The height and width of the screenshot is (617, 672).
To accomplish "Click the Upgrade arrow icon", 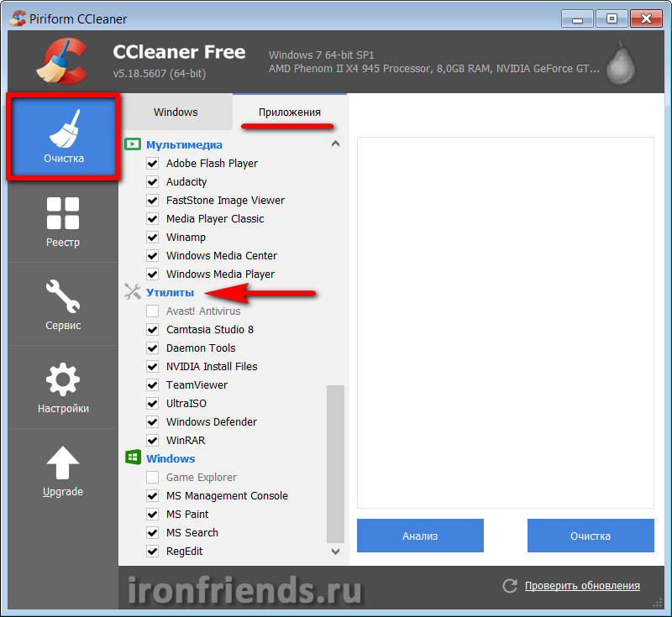I will [62, 463].
